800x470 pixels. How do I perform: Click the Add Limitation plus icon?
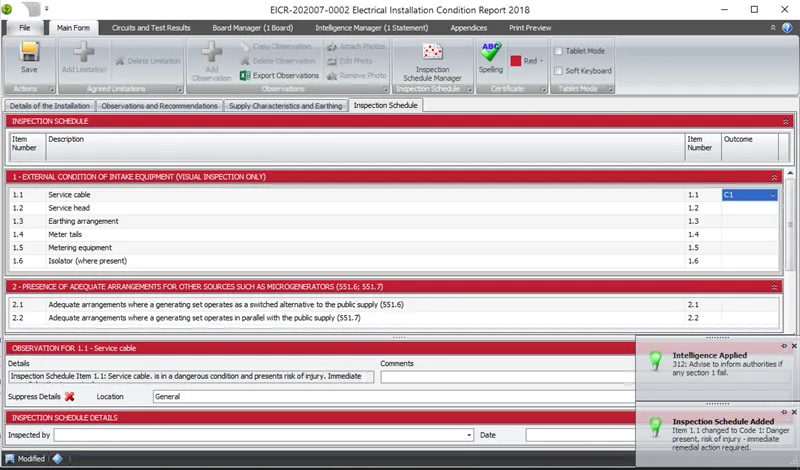pos(84,52)
